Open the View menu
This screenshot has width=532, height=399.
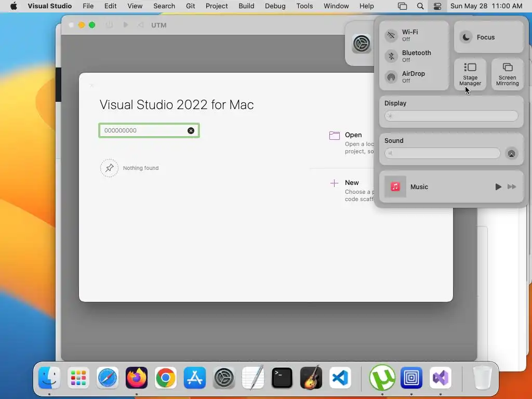tap(135, 6)
